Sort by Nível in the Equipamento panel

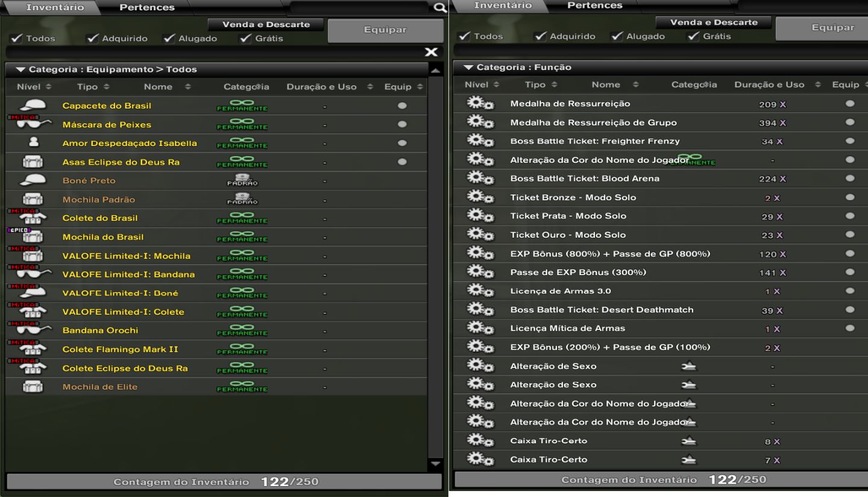pyautogui.click(x=34, y=87)
